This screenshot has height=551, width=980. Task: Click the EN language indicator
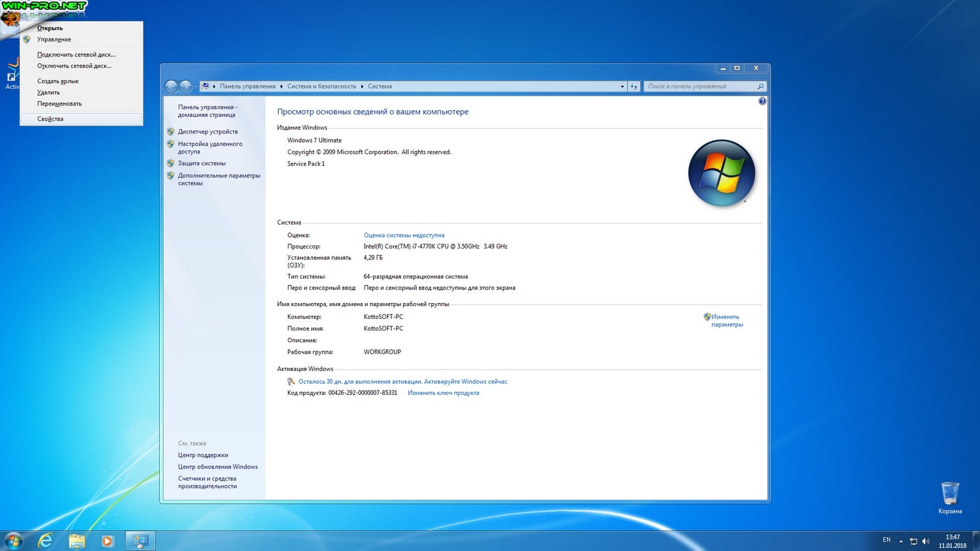pyautogui.click(x=886, y=540)
